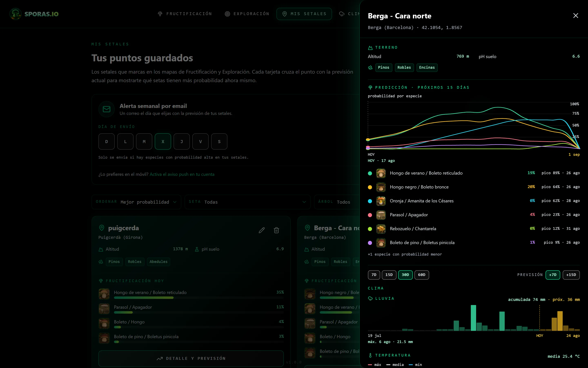The width and height of the screenshot is (588, 368).
Task: Open the Seta 'Todas' dropdown
Action: coord(248,202)
